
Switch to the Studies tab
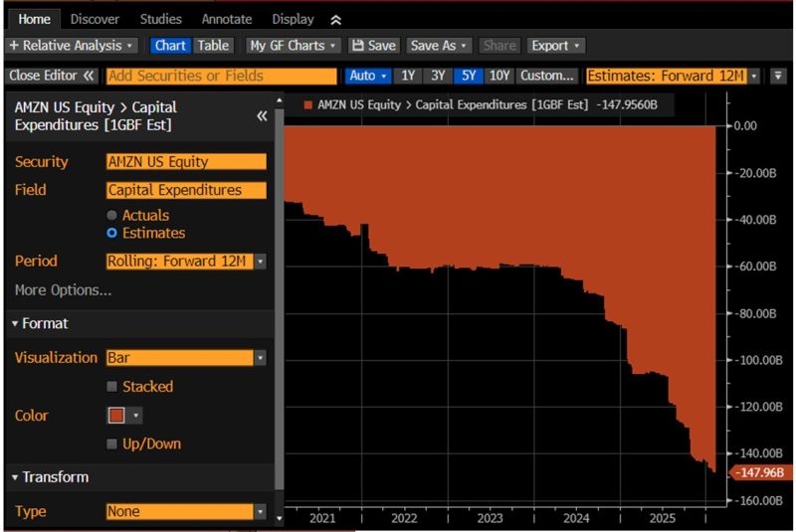160,19
